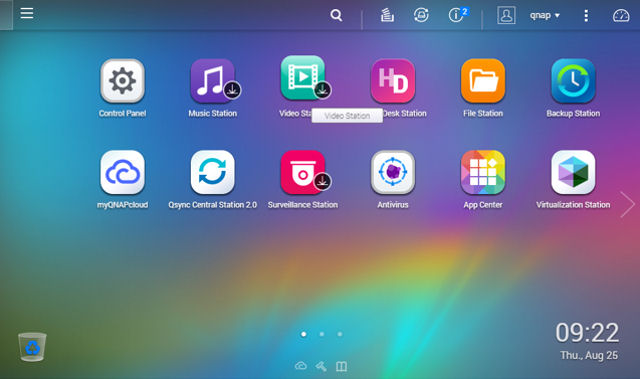
Task: Open the search magnifier in the top bar
Action: [336, 16]
